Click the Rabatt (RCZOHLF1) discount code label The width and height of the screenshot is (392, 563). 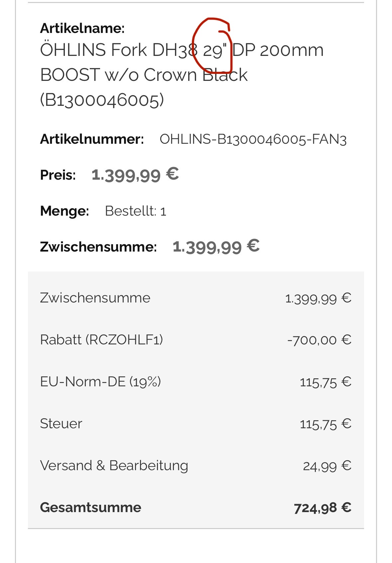coord(101,340)
